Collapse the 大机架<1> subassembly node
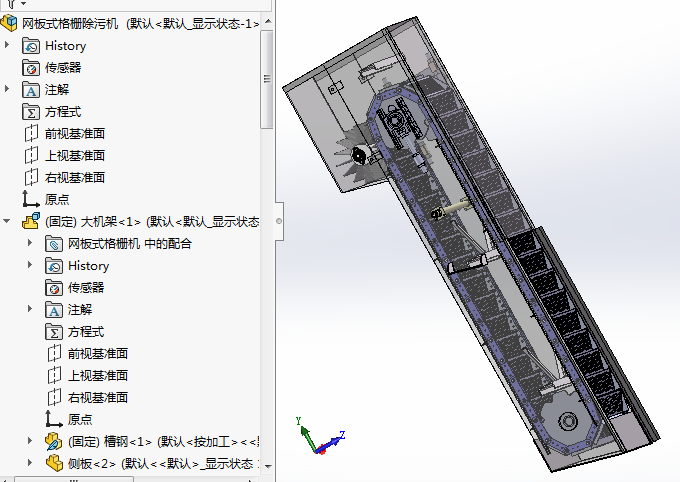The width and height of the screenshot is (680, 482). (x=7, y=221)
